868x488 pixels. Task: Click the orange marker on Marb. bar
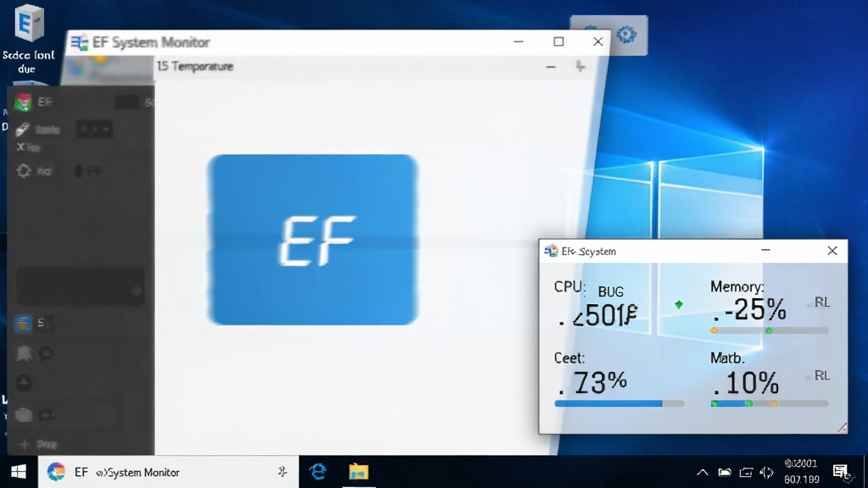pyautogui.click(x=774, y=404)
